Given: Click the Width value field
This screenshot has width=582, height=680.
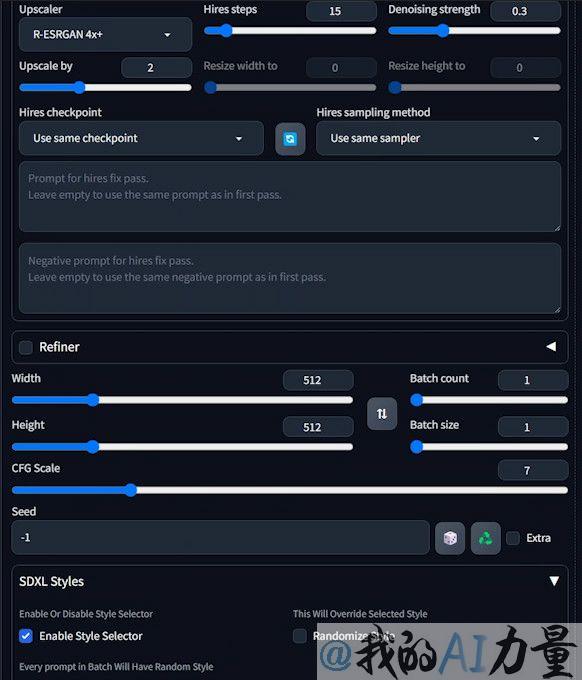Looking at the screenshot, I should click(x=318, y=380).
